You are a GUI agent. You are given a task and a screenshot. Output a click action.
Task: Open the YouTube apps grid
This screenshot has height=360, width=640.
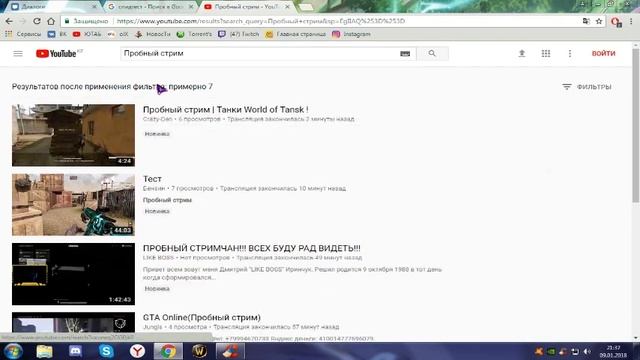(x=546, y=53)
